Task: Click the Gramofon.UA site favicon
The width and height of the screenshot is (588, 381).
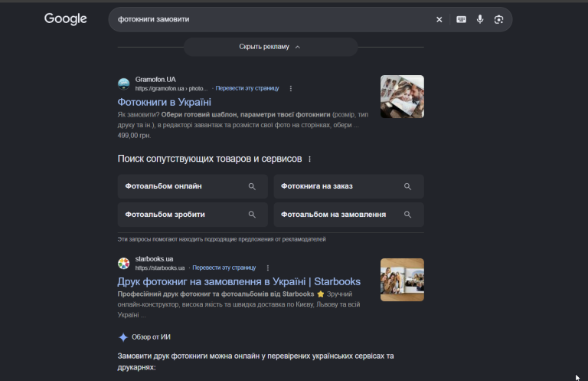Action: pyautogui.click(x=124, y=84)
